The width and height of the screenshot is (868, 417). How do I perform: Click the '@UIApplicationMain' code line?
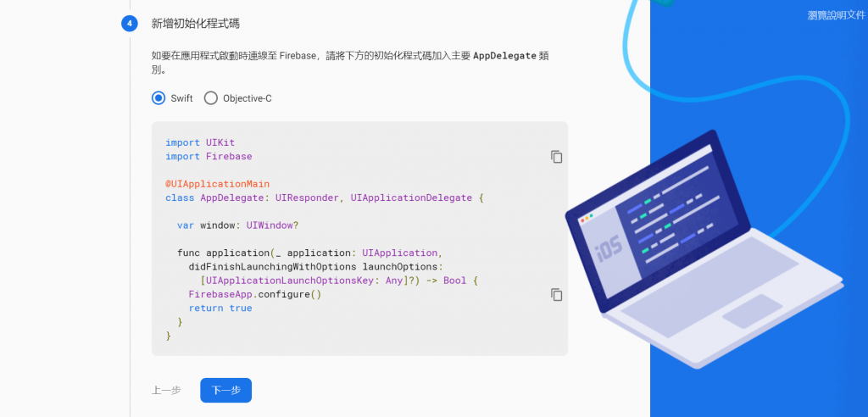[218, 184]
